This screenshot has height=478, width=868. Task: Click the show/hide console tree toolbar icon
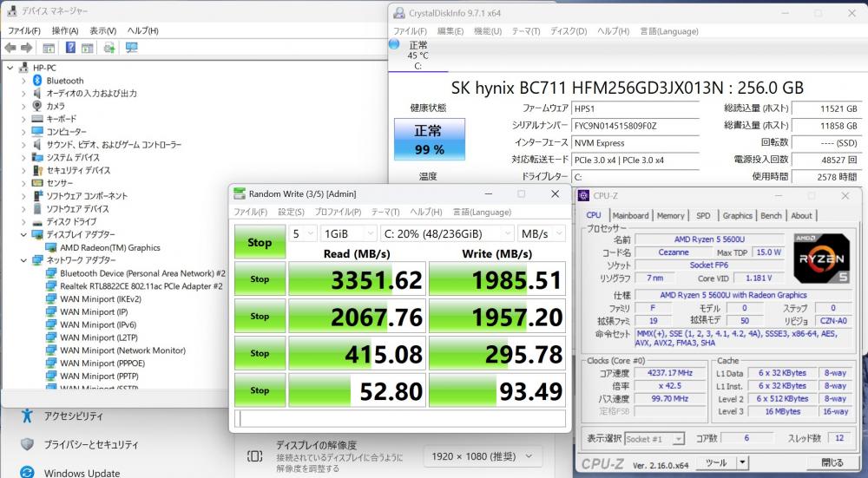pyautogui.click(x=49, y=48)
